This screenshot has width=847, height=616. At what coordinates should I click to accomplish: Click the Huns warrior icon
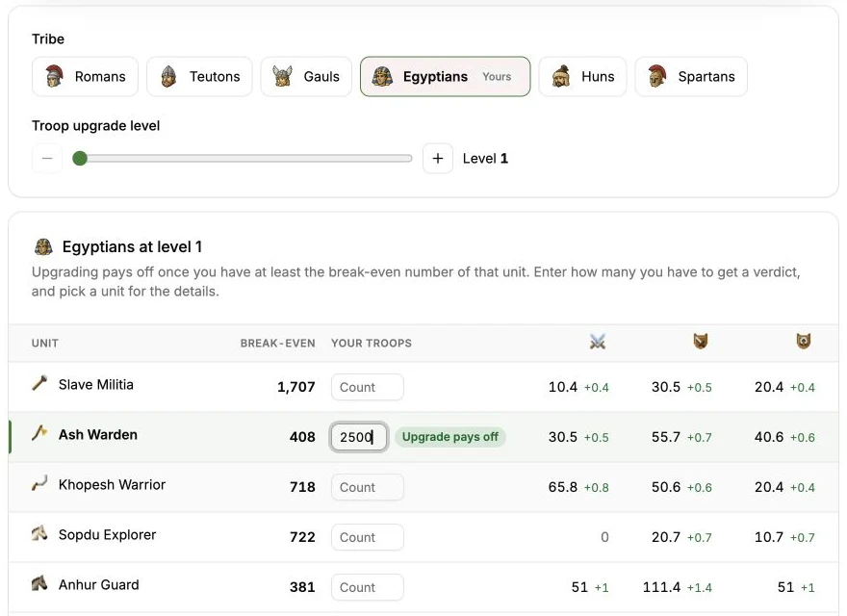pos(561,76)
